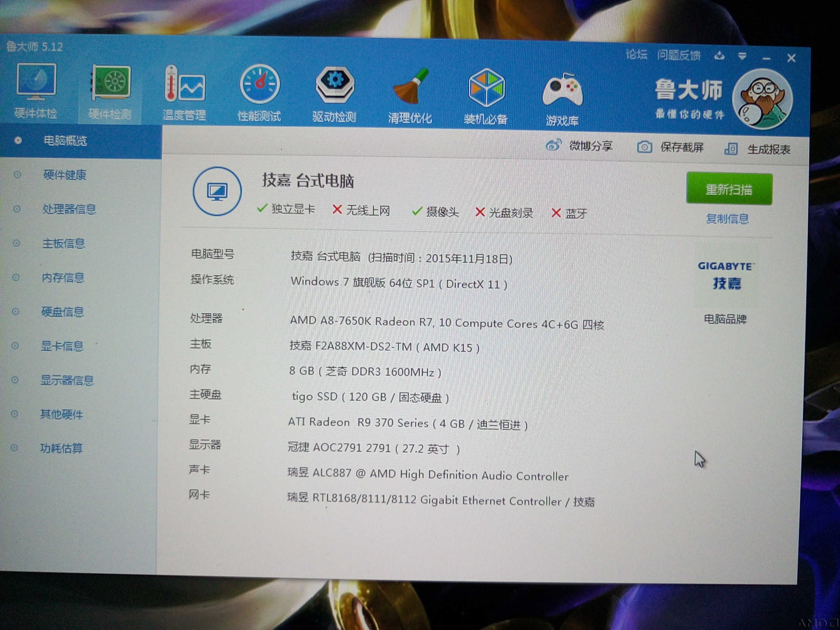Image resolution: width=840 pixels, height=630 pixels.
Task: Launch 性能测试 performance test icon
Action: [259, 93]
